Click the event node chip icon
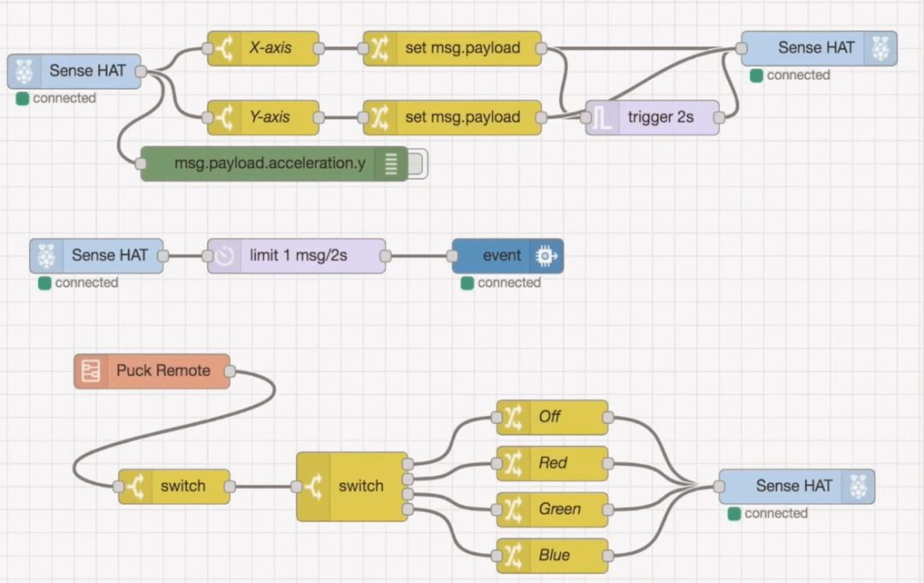Viewport: 924px width, 583px height. click(546, 256)
